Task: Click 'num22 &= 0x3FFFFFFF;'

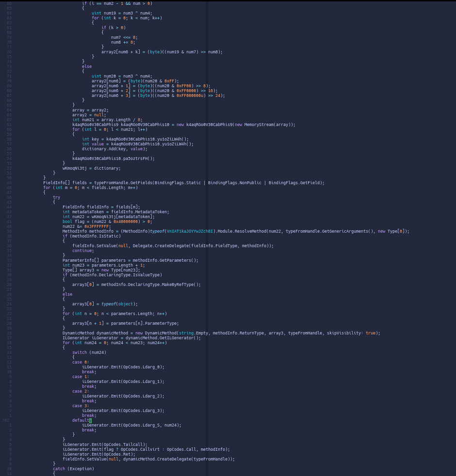Action: click(86, 227)
